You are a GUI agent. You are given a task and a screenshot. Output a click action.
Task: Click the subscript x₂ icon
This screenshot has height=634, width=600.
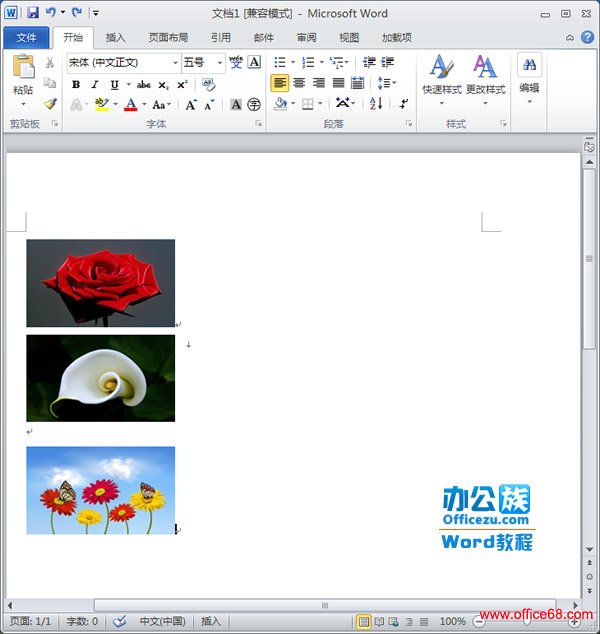click(163, 85)
